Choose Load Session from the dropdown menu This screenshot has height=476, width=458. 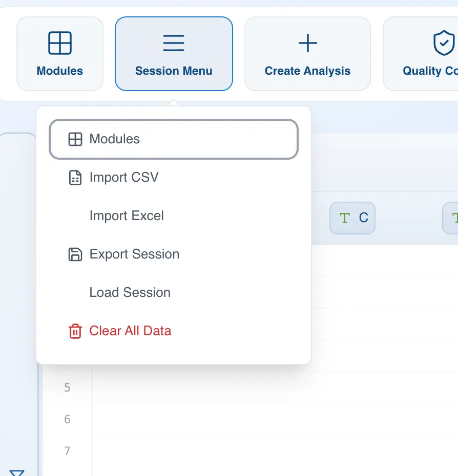(x=130, y=293)
